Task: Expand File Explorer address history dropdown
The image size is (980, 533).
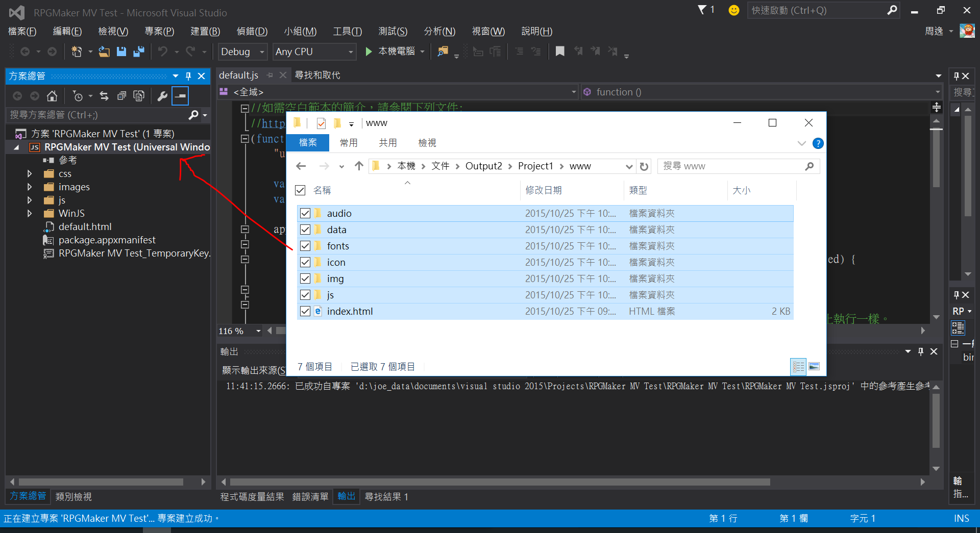Action: (629, 166)
